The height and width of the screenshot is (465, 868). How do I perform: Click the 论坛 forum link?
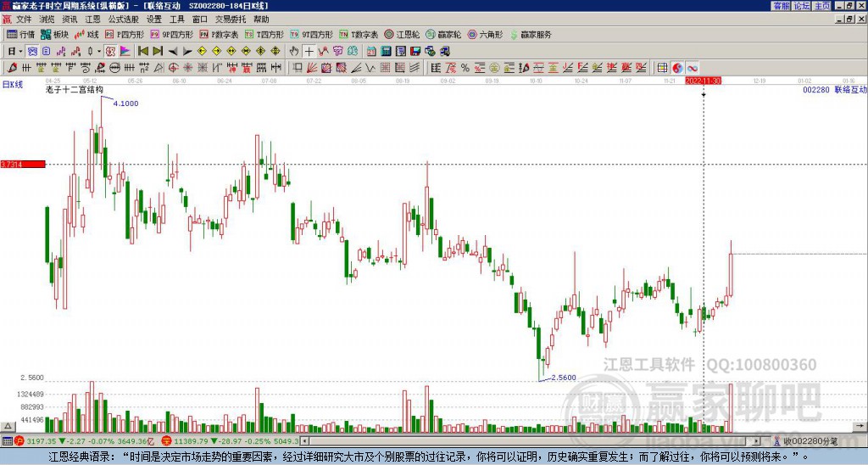pyautogui.click(x=801, y=6)
